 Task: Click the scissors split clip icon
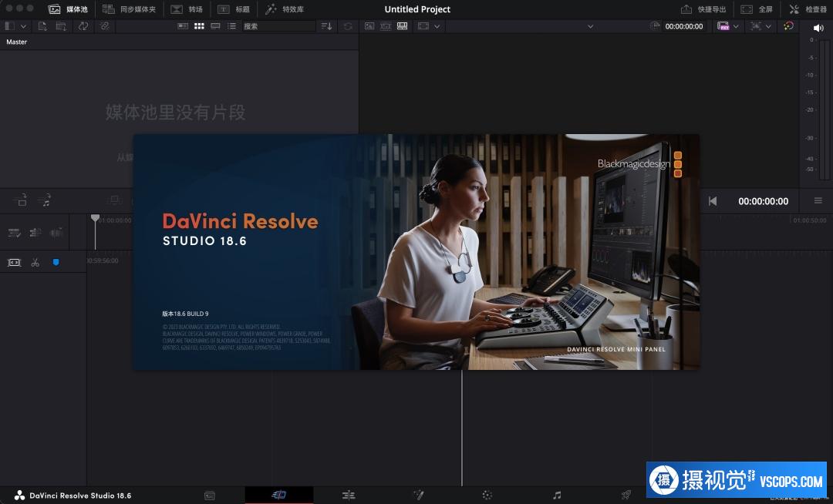(35, 263)
